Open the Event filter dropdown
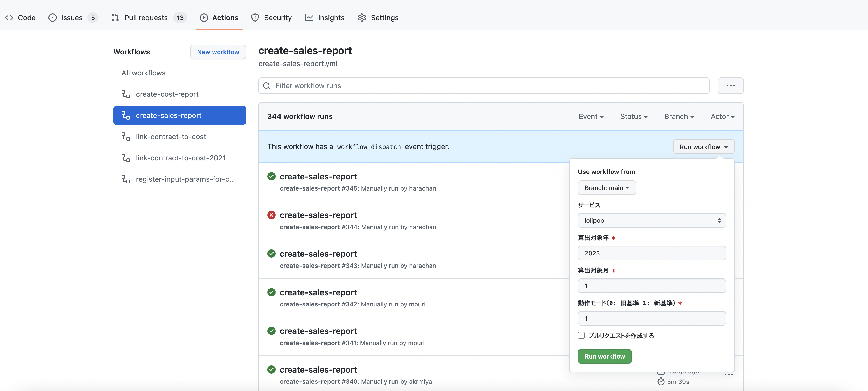 coord(591,116)
